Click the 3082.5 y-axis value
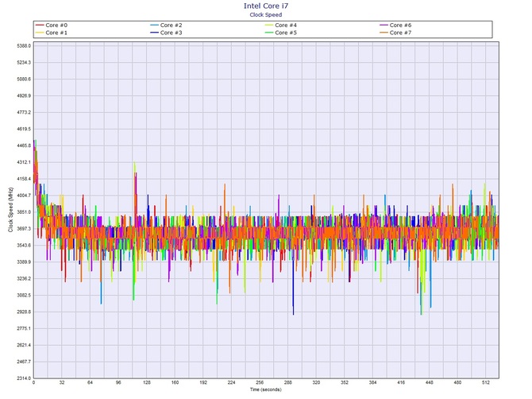The image size is (532, 399). click(x=24, y=296)
